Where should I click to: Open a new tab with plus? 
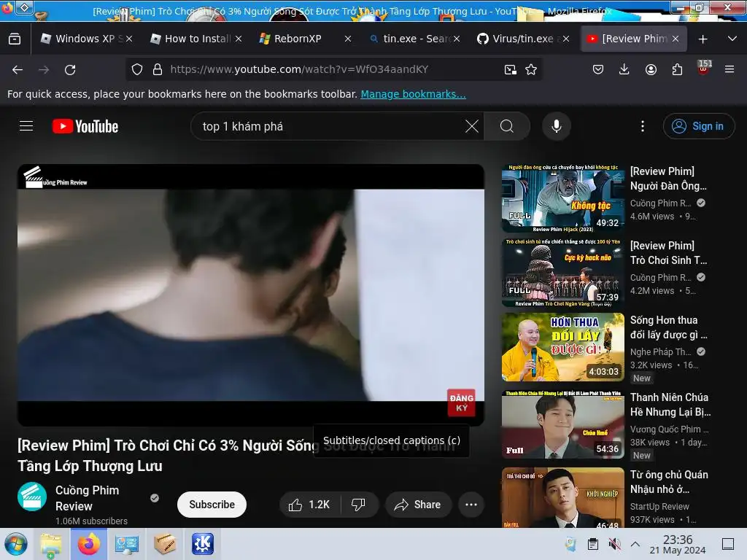(703, 39)
